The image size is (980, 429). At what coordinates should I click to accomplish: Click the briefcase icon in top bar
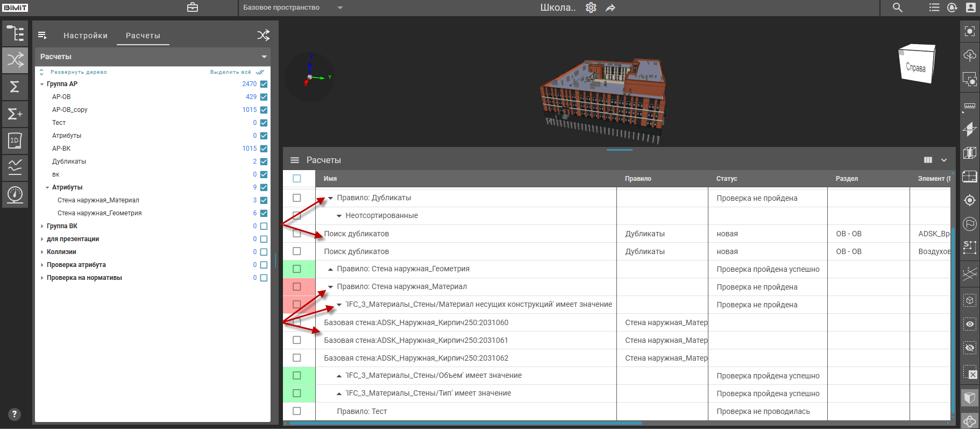pyautogui.click(x=193, y=8)
